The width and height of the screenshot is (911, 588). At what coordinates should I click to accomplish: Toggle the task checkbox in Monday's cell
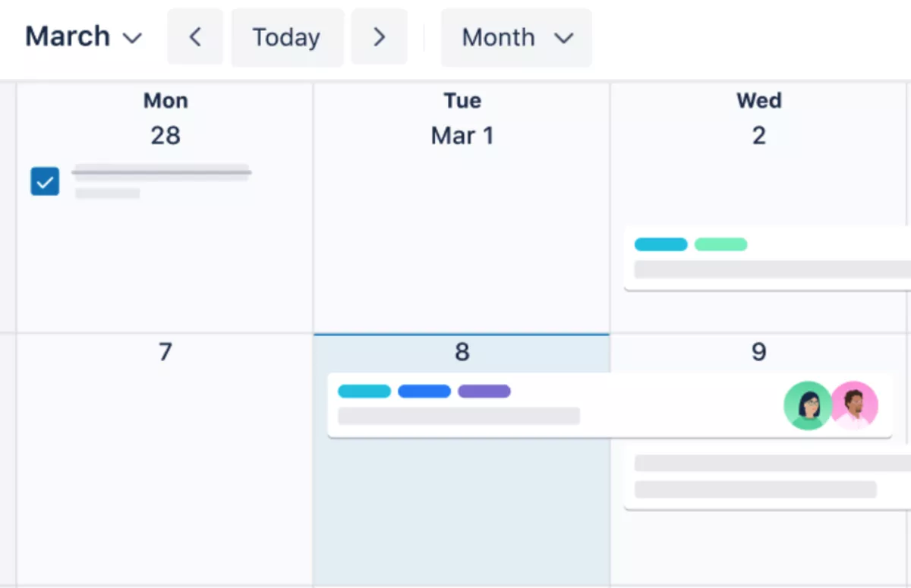coord(45,181)
